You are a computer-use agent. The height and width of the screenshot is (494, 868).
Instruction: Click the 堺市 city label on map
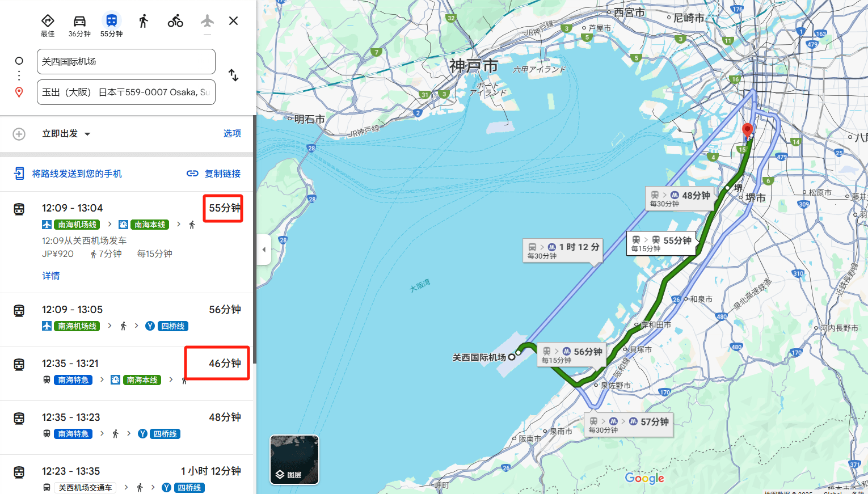(756, 198)
